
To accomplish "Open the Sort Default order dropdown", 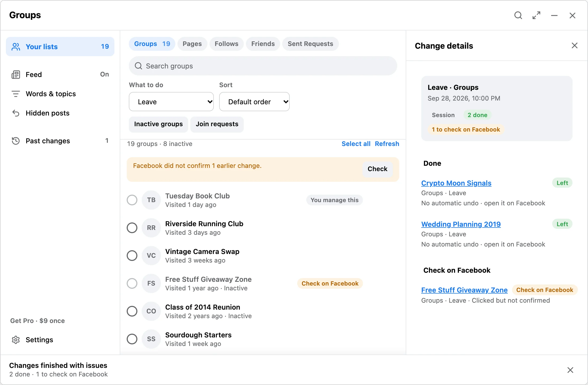I will click(254, 102).
